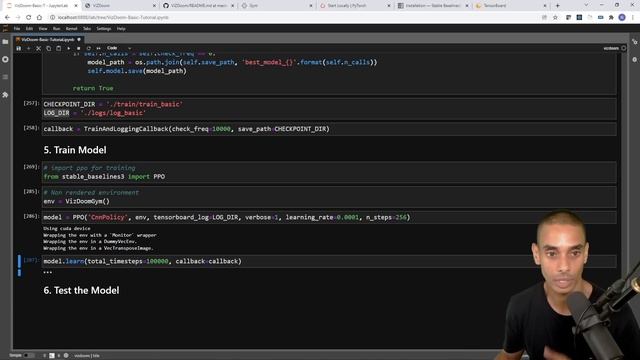Open a new browser tab with plus button
Viewport: 640px width, 360px height.
coord(558,6)
